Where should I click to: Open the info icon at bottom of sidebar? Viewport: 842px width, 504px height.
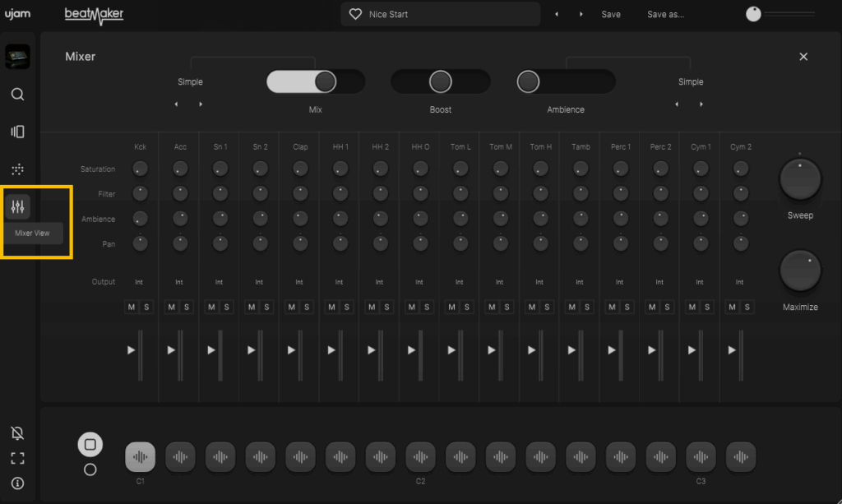[17, 483]
